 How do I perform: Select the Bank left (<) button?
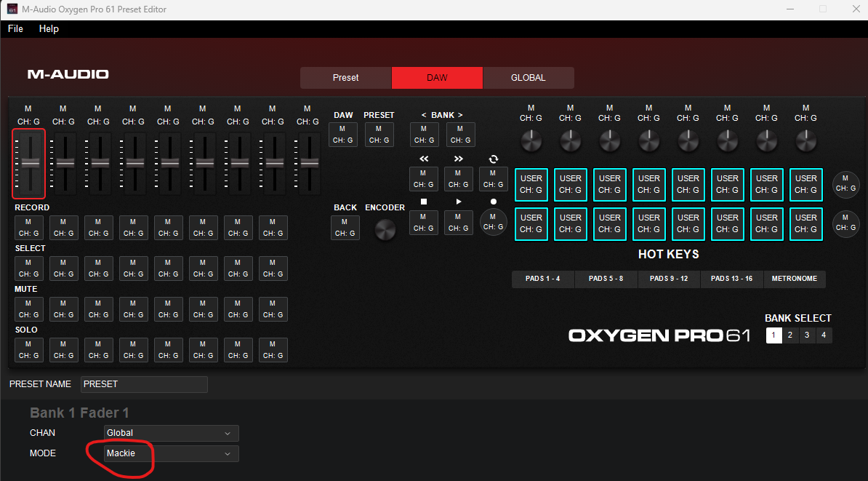click(x=424, y=135)
